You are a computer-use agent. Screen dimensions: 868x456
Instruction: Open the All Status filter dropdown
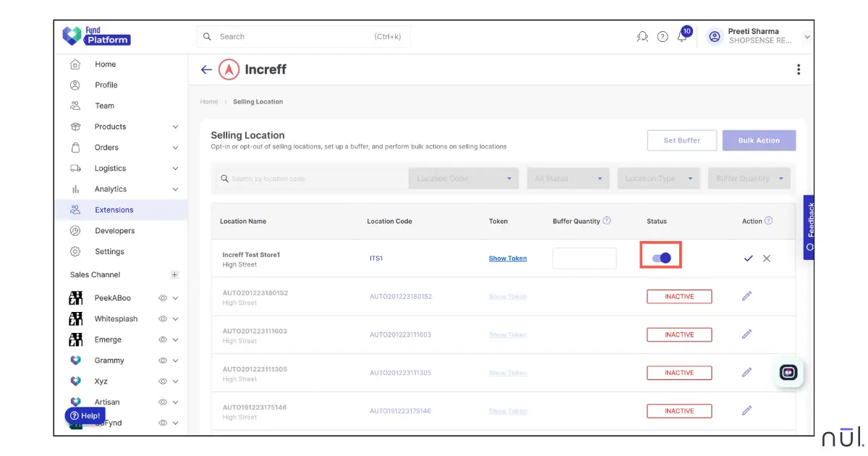[569, 179]
